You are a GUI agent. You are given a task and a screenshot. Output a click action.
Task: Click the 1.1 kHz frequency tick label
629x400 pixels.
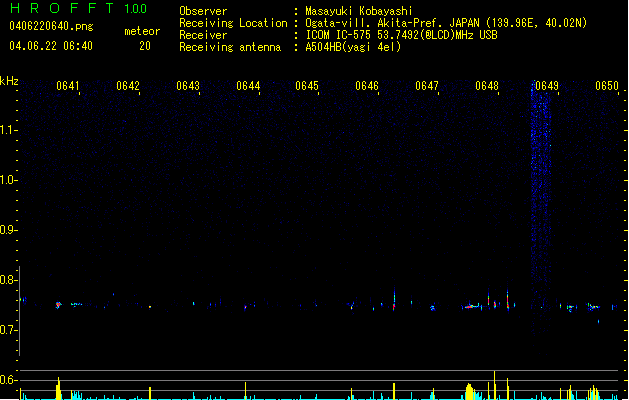point(8,130)
